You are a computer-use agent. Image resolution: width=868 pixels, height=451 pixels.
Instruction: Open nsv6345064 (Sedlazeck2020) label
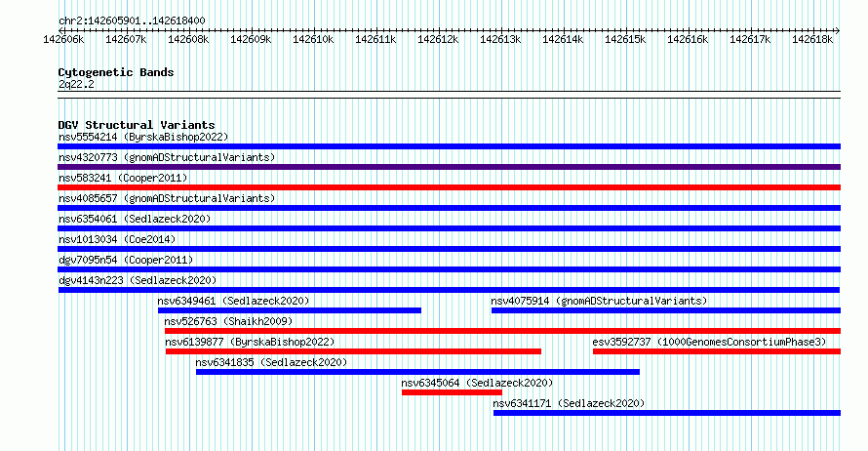[x=477, y=383]
